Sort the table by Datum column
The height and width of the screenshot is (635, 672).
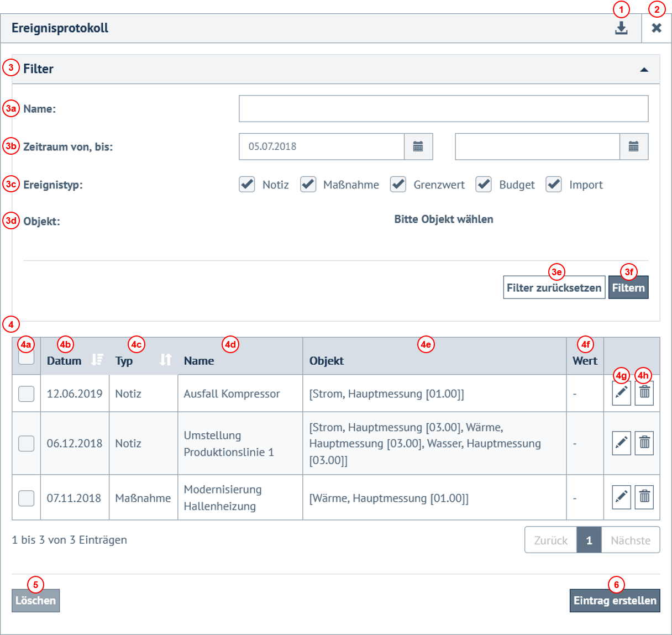[x=97, y=360]
